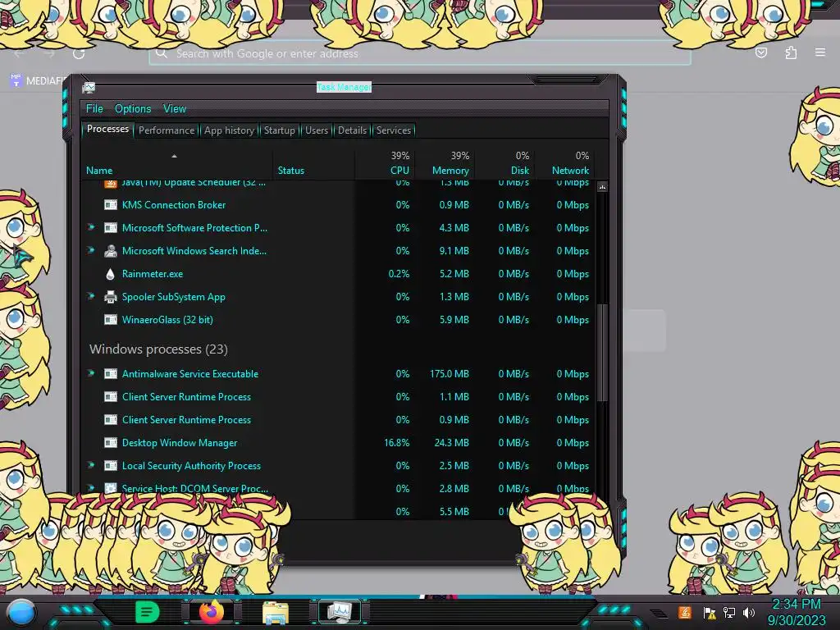The image size is (840, 630).
Task: Switch to the Users tab
Action: pos(317,130)
